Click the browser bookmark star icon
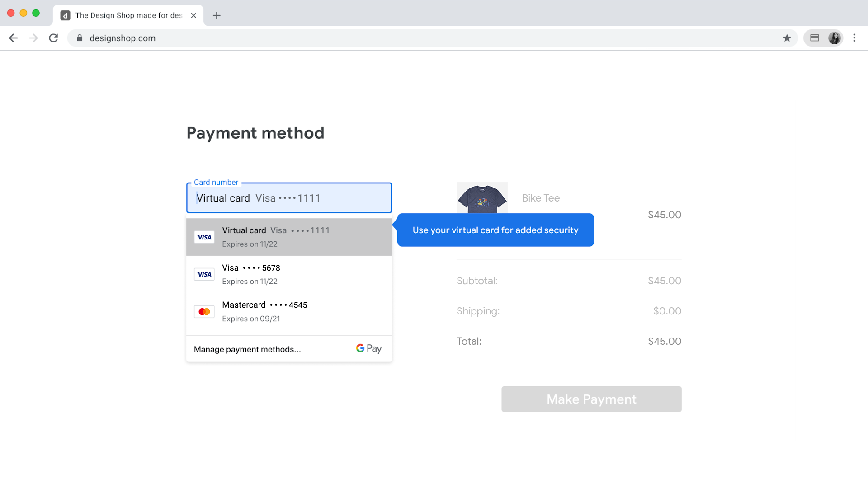 (787, 38)
